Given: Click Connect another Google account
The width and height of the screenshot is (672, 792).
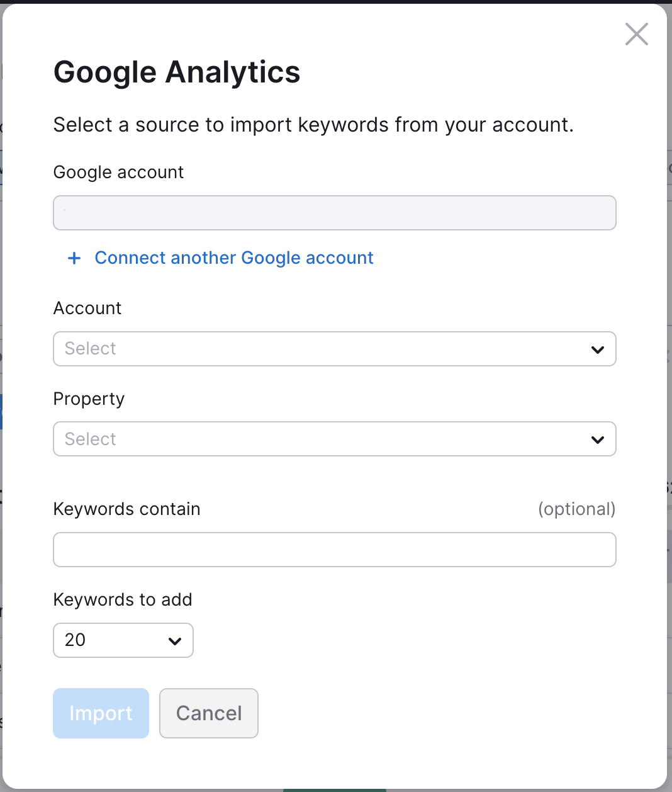Looking at the screenshot, I should pos(234,258).
